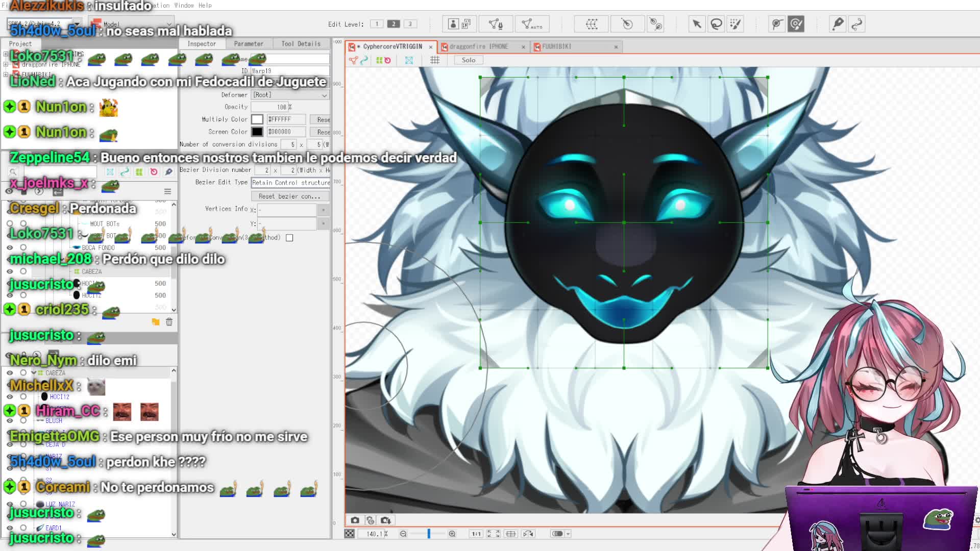Open the Bezier Edit Type dropdown

(290, 183)
